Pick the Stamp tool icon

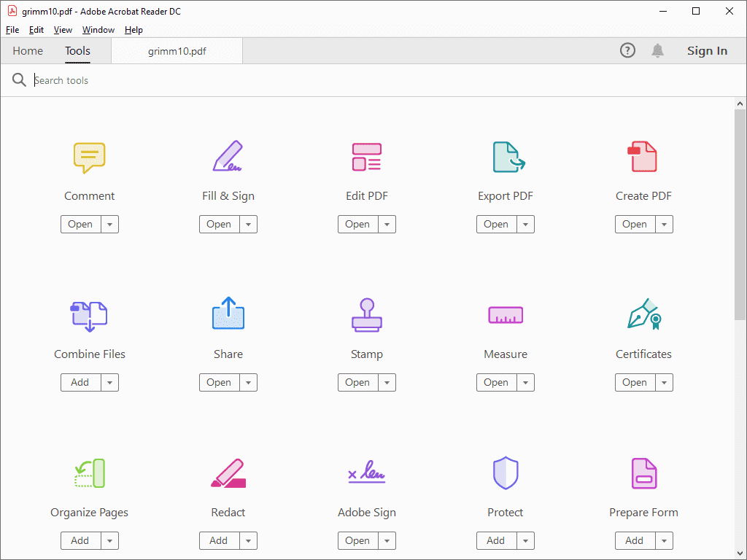pos(367,315)
